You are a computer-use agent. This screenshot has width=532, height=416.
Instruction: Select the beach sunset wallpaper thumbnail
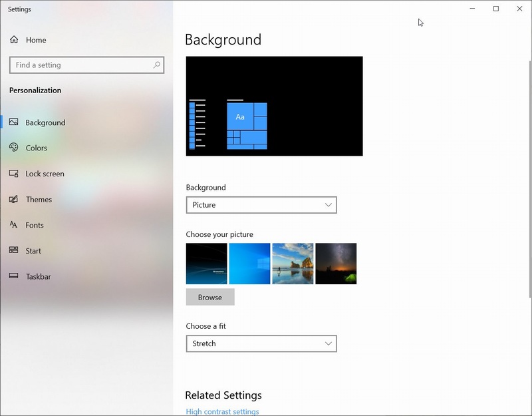[x=293, y=264]
